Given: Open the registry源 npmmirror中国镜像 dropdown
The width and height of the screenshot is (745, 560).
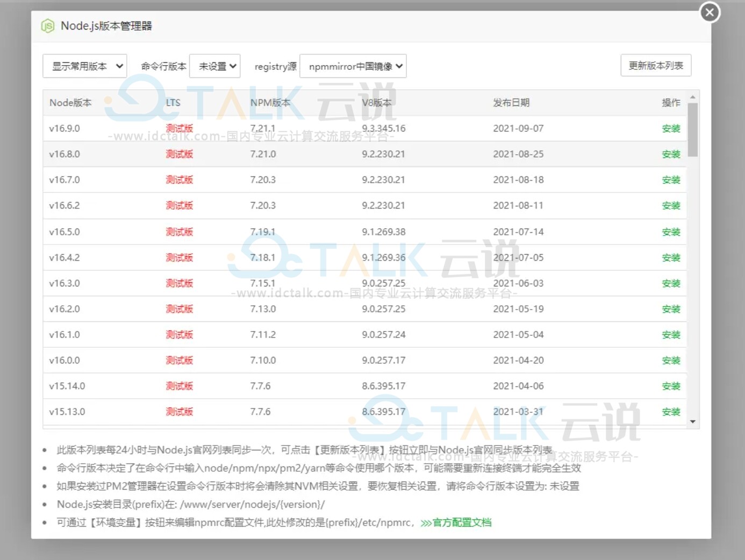Looking at the screenshot, I should 353,66.
